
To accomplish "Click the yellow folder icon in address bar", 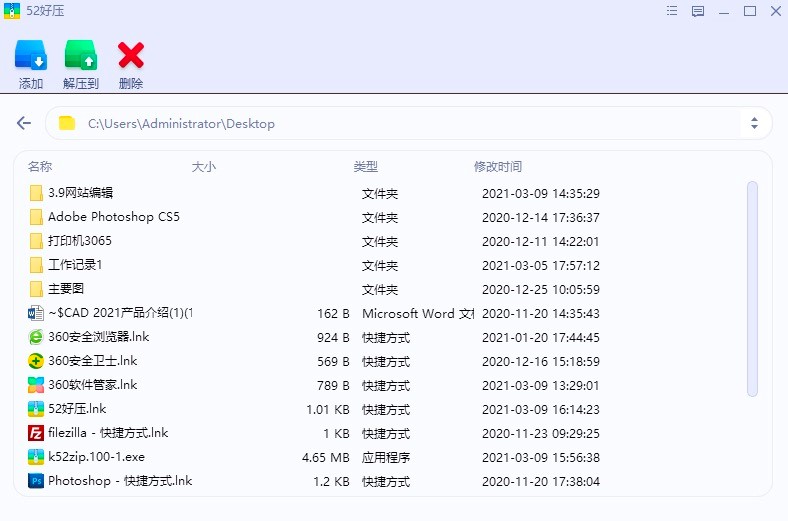I will tap(67, 123).
